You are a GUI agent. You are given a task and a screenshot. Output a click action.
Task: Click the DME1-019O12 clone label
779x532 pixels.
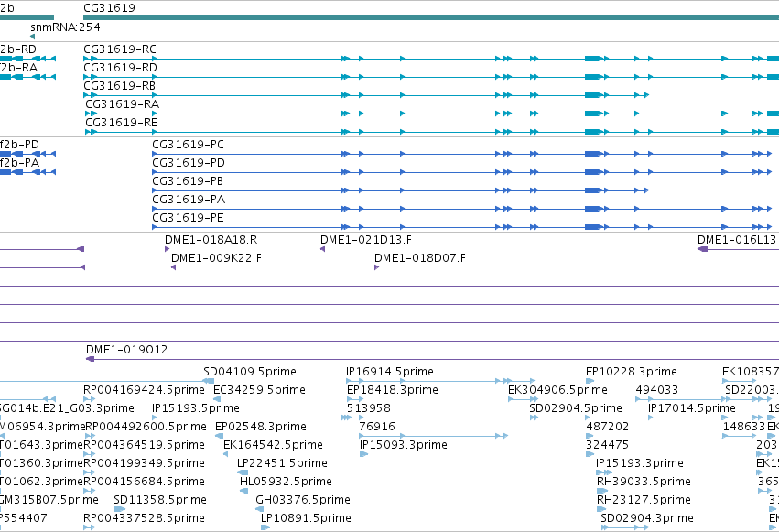tap(126, 350)
